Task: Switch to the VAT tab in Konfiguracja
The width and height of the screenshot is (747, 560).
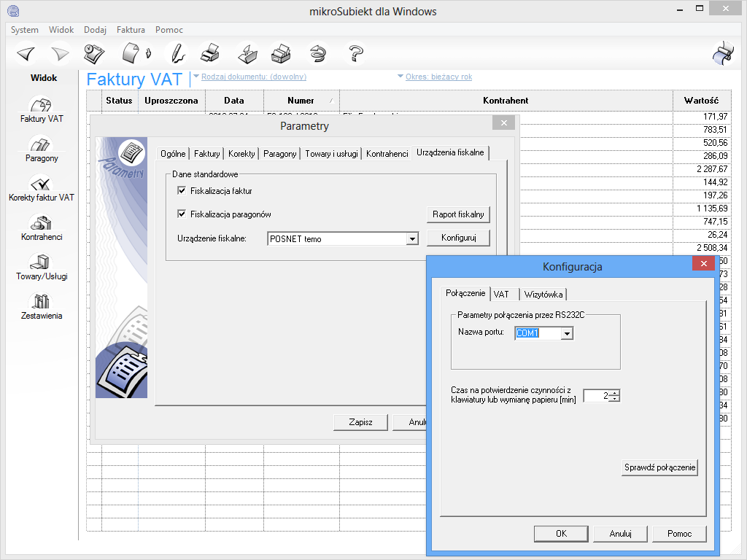Action: point(501,294)
